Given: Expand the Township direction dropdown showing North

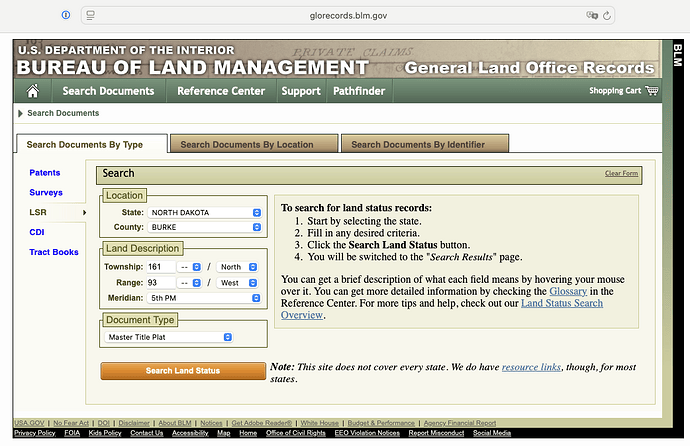Looking at the screenshot, I should point(239,267).
